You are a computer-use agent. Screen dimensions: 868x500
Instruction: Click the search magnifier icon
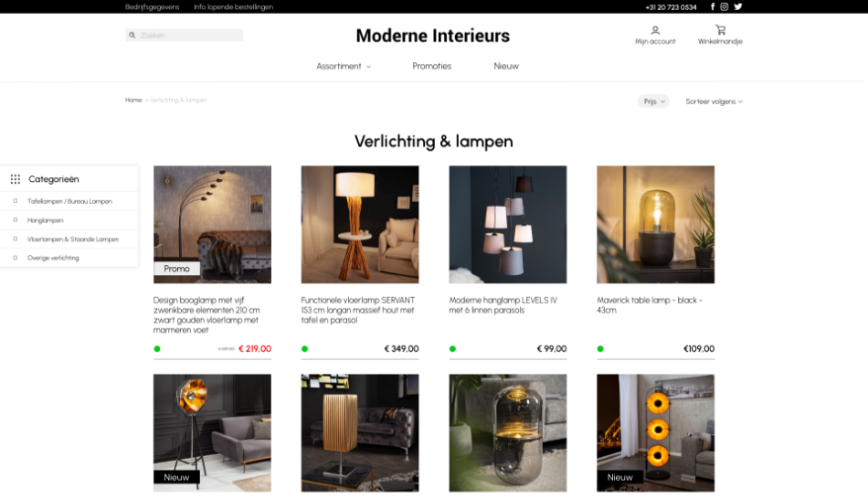132,36
